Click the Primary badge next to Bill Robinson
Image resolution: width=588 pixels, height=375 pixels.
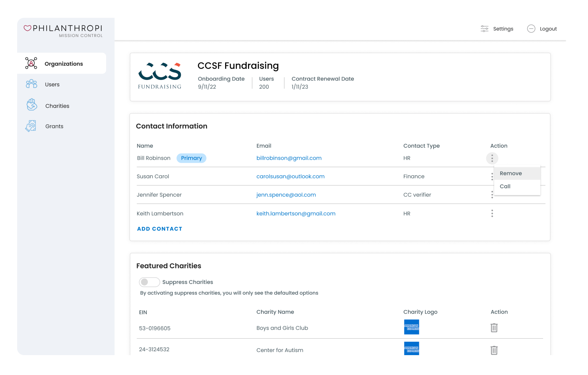pyautogui.click(x=191, y=158)
